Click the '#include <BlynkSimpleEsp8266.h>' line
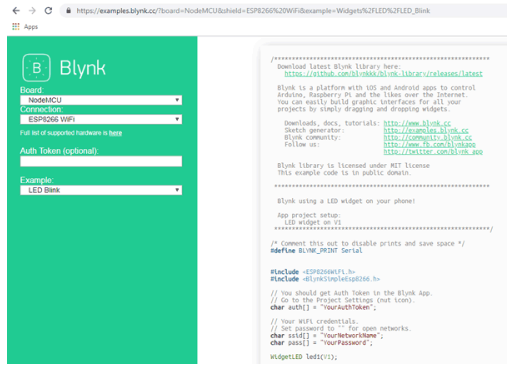Viewport: 514px width, 372px height. pyautogui.click(x=325, y=279)
